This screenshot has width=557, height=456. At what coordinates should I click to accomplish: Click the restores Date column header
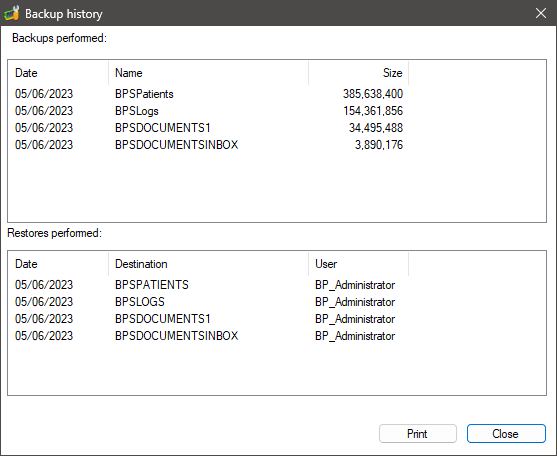pos(58,264)
